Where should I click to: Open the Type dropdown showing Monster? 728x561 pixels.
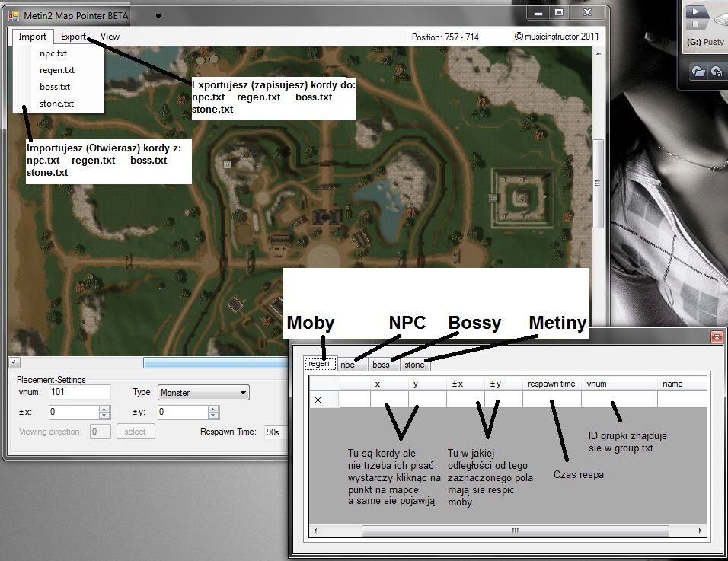[203, 393]
